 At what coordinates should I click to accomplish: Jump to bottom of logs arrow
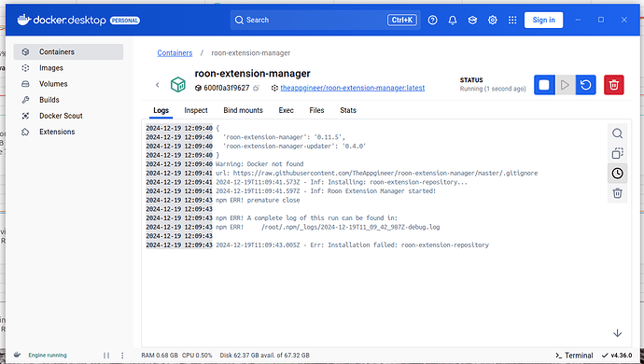[x=617, y=333]
